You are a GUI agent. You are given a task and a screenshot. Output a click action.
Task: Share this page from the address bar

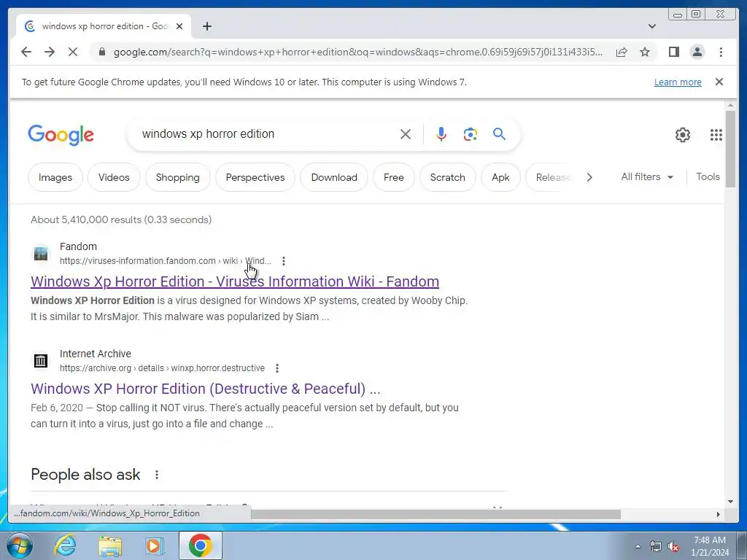click(x=622, y=52)
